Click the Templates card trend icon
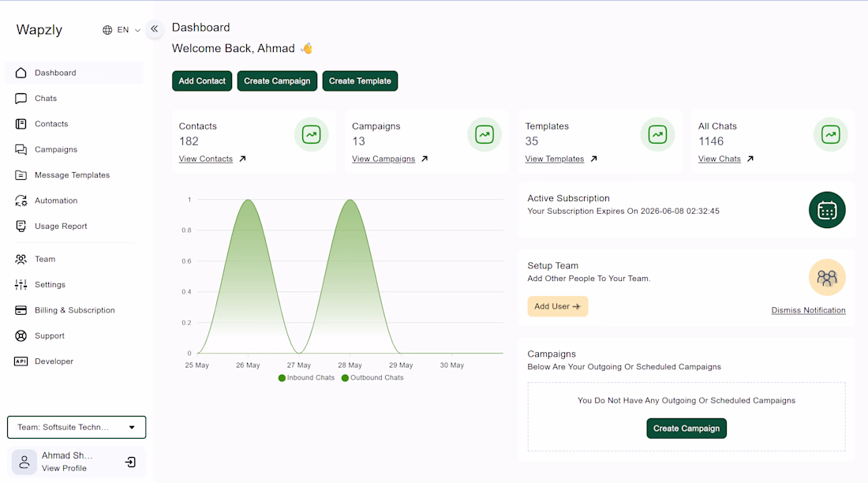 (657, 135)
